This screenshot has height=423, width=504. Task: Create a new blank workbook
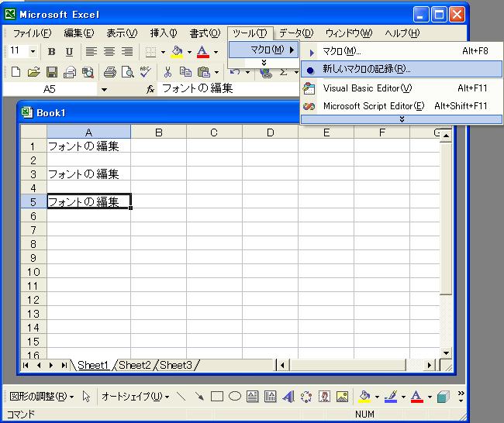pyautogui.click(x=16, y=72)
